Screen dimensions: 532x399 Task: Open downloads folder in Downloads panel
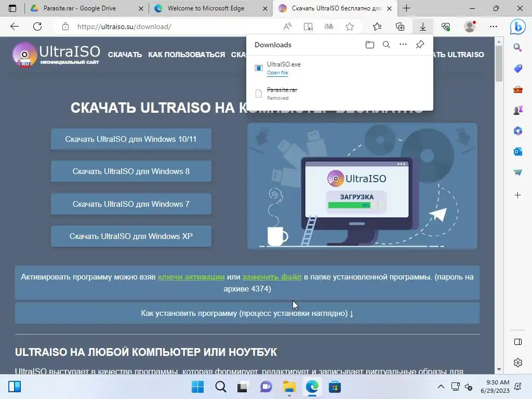(370, 45)
